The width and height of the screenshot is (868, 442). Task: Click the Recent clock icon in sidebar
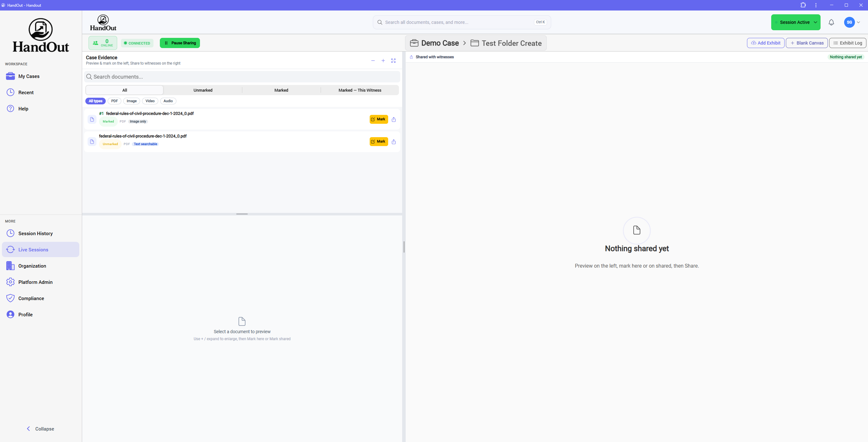pyautogui.click(x=11, y=92)
